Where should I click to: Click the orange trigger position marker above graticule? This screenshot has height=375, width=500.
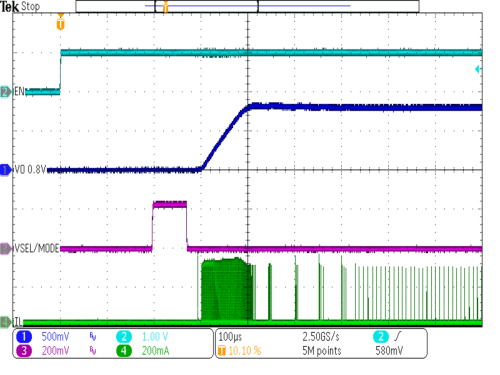(x=60, y=23)
